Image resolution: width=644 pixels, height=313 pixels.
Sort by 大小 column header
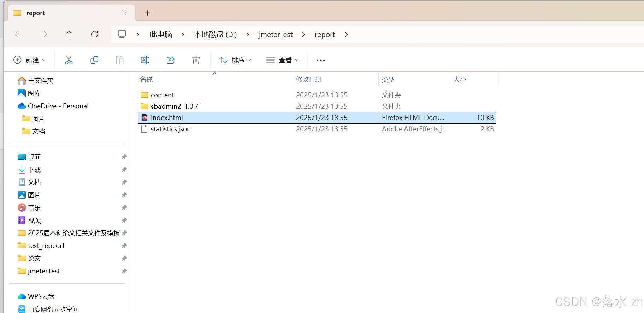460,79
